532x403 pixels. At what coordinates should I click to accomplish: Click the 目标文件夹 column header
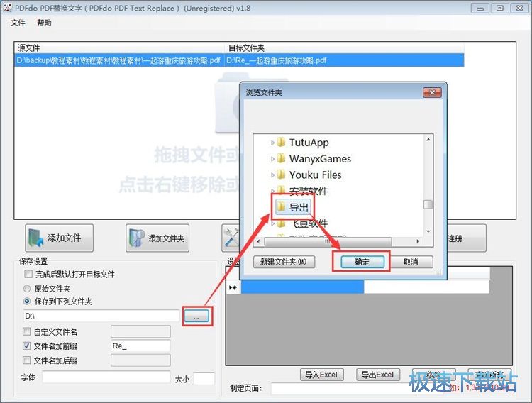pos(344,48)
